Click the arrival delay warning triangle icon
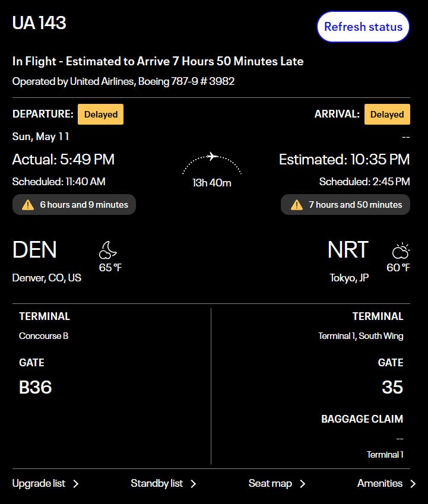The image size is (428, 504). point(296,205)
